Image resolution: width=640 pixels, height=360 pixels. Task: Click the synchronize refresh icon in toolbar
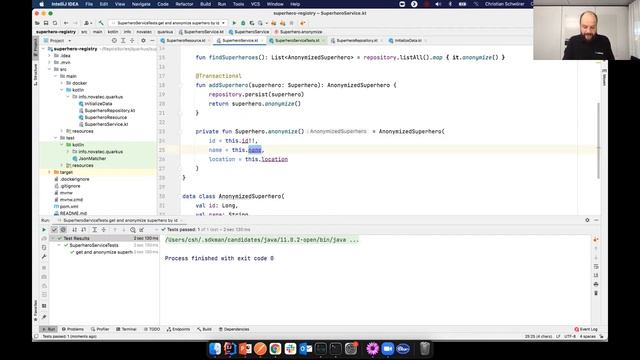coord(55,23)
